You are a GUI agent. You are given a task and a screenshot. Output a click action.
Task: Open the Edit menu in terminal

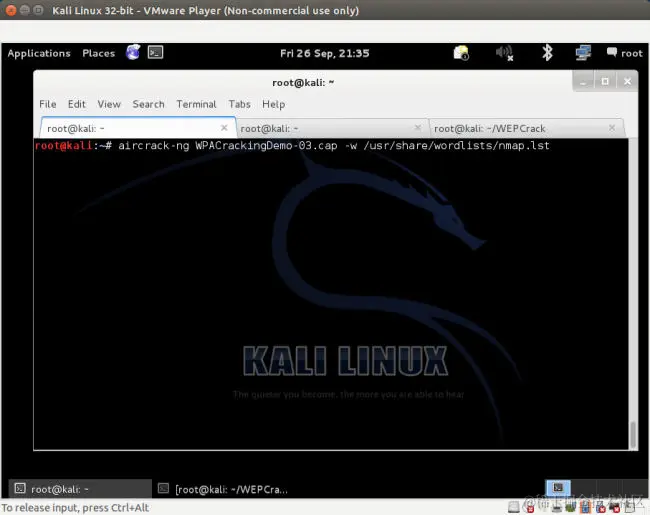tap(77, 104)
